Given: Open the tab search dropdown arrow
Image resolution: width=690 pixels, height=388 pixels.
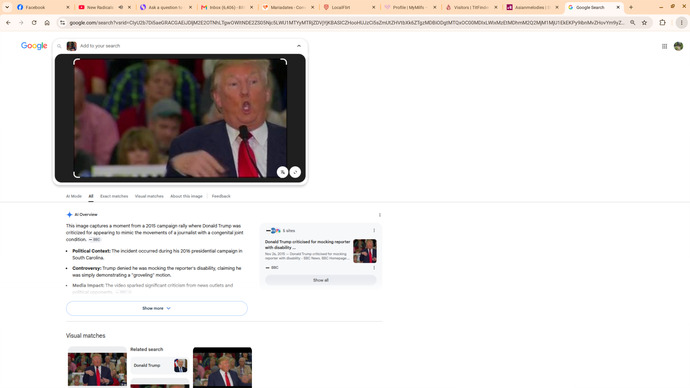Looking at the screenshot, I should 7,7.
